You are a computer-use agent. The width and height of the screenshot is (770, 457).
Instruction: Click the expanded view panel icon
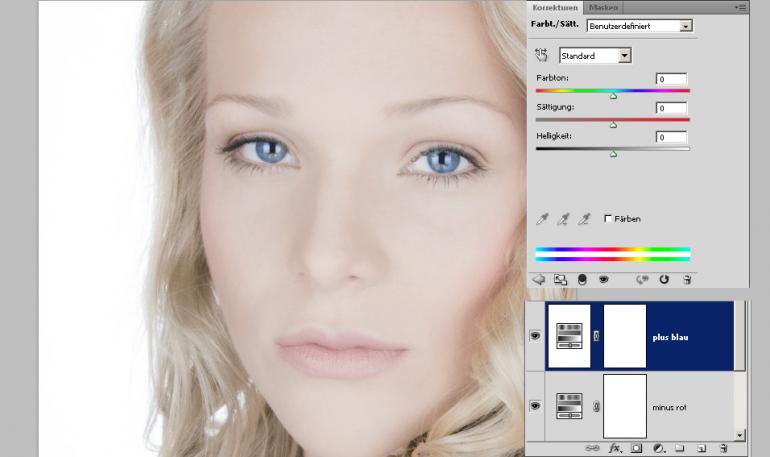point(560,279)
